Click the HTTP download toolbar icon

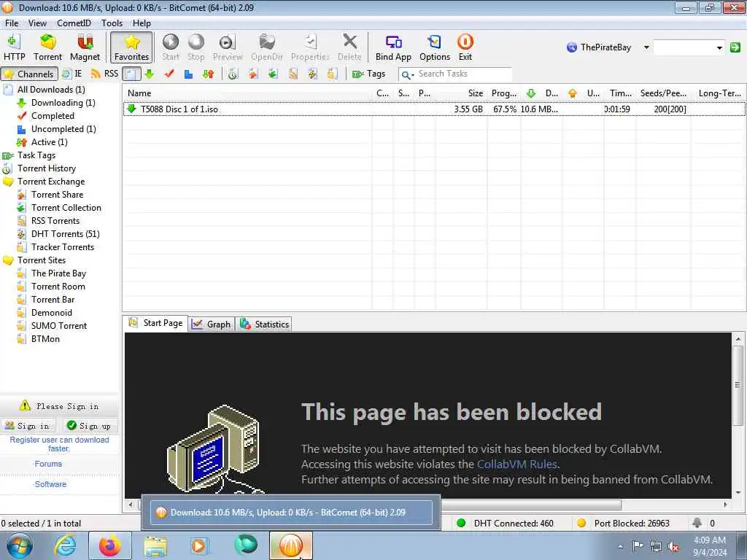pyautogui.click(x=15, y=47)
